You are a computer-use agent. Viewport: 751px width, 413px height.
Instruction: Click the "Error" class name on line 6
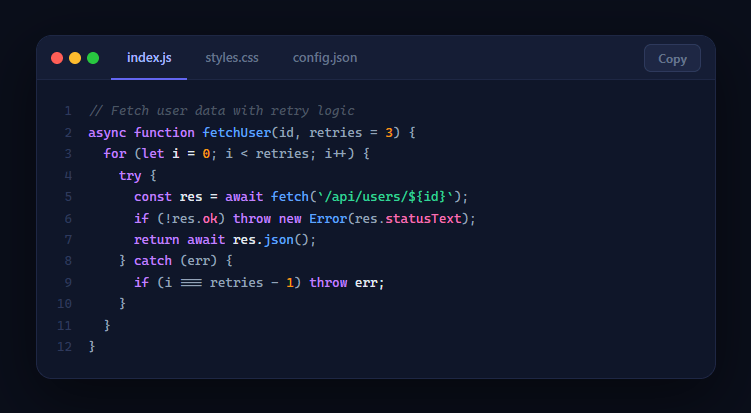click(x=328, y=218)
